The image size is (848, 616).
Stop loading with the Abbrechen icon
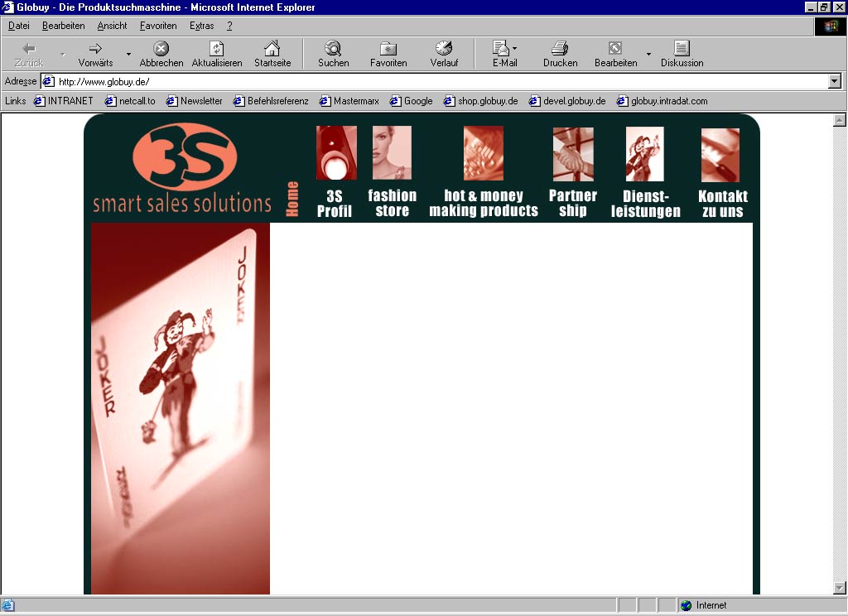pos(161,49)
